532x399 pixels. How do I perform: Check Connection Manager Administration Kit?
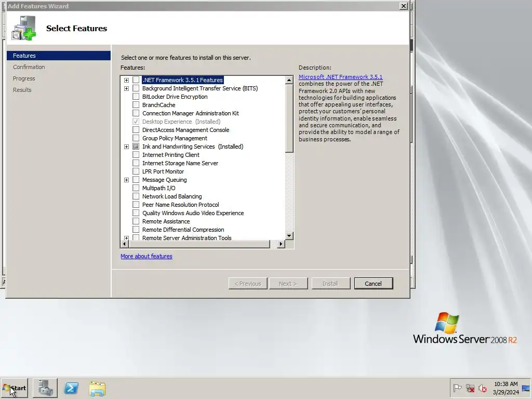pos(136,113)
